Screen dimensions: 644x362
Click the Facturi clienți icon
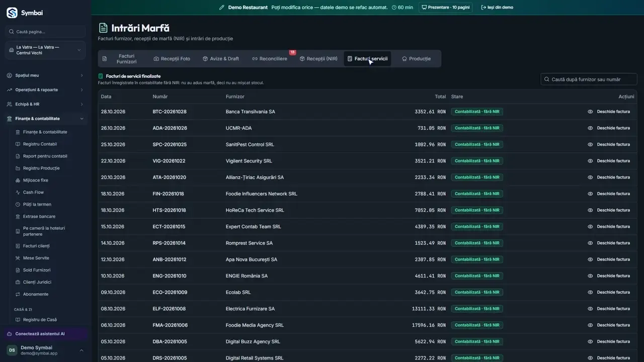tap(18, 246)
